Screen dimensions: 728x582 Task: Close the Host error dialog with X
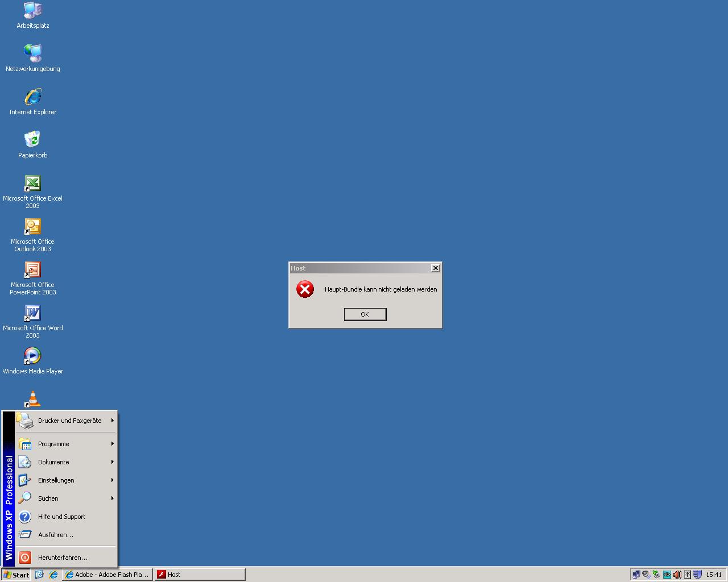tap(436, 268)
